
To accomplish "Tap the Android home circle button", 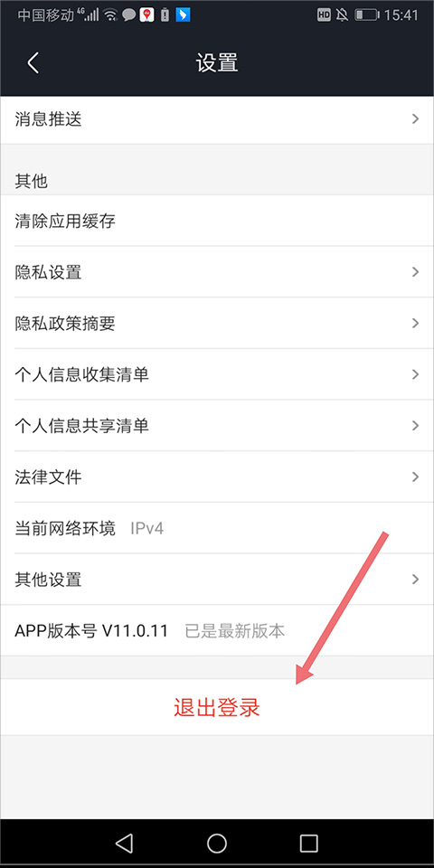I will pos(217,843).
